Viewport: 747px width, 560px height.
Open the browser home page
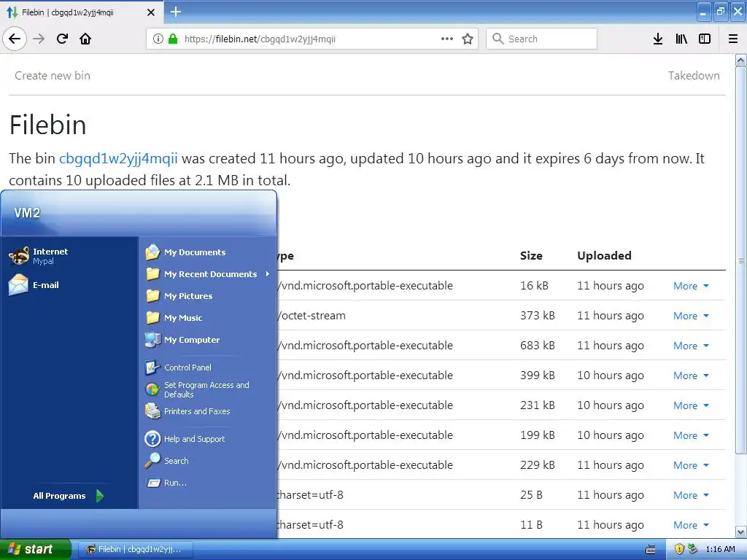[x=85, y=39]
